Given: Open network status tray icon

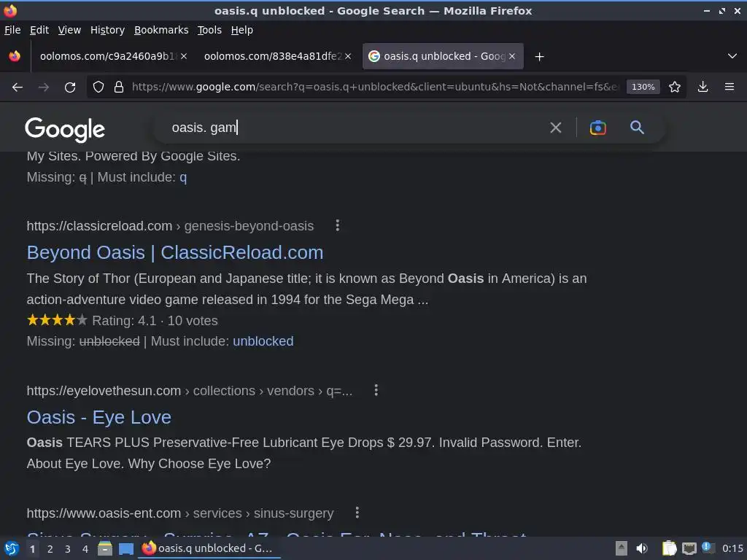Looking at the screenshot, I should pos(689,548).
